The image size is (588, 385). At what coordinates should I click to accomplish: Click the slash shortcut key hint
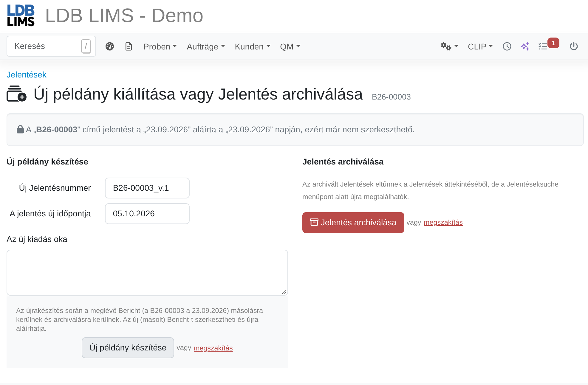(x=86, y=46)
